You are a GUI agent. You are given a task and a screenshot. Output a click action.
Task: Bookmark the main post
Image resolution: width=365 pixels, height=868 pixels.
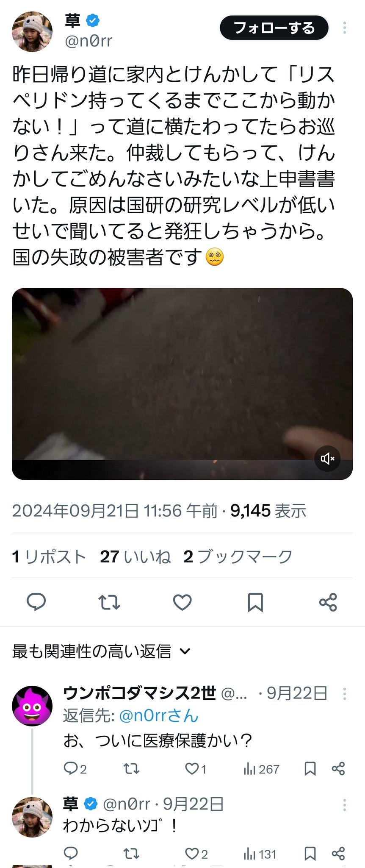[255, 602]
